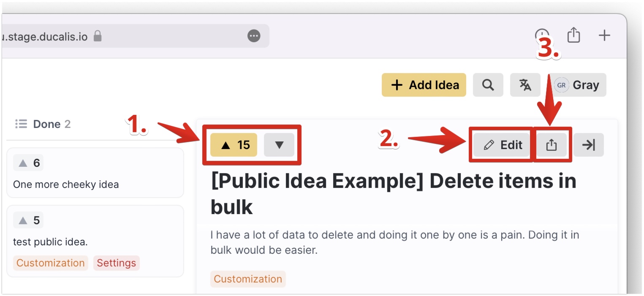Downvote the Delete items in bulk idea

[279, 145]
